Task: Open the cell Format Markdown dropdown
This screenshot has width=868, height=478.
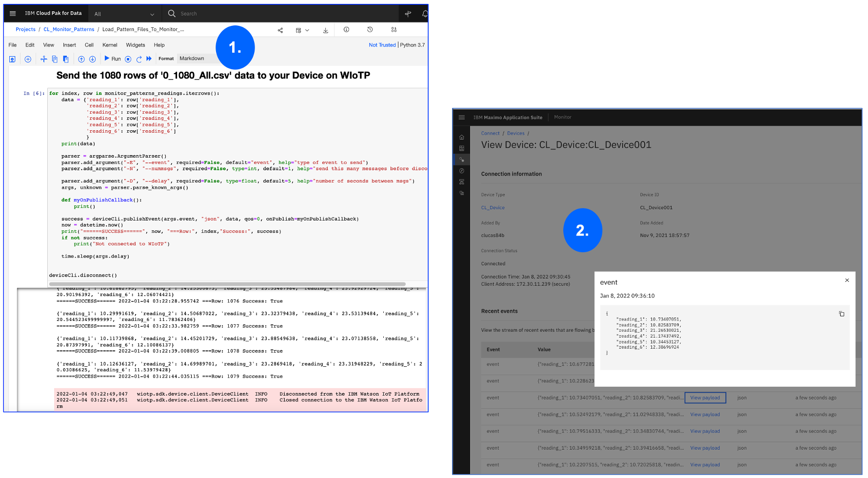Action: 197,59
